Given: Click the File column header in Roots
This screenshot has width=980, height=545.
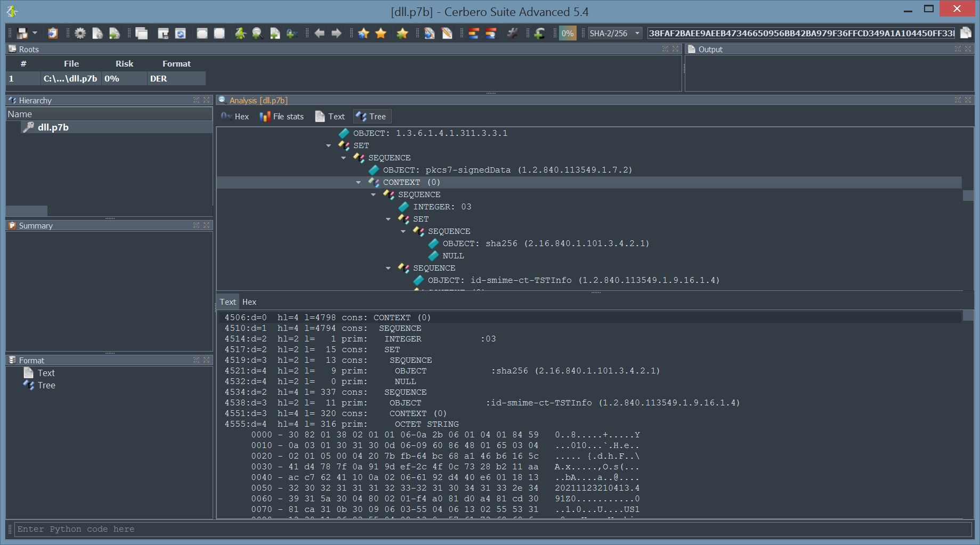Looking at the screenshot, I should (71, 63).
